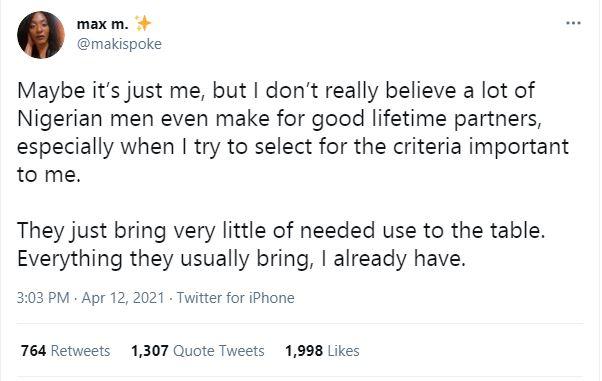Image resolution: width=602 pixels, height=381 pixels.
Task: Click the number 1,998 in stats row
Action: tap(304, 351)
